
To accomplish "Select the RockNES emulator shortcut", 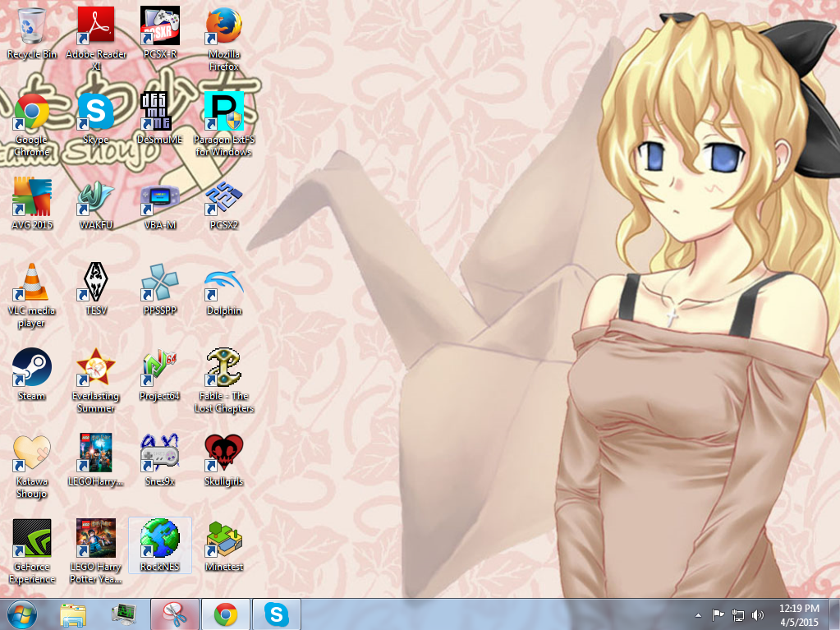I will coord(159,545).
